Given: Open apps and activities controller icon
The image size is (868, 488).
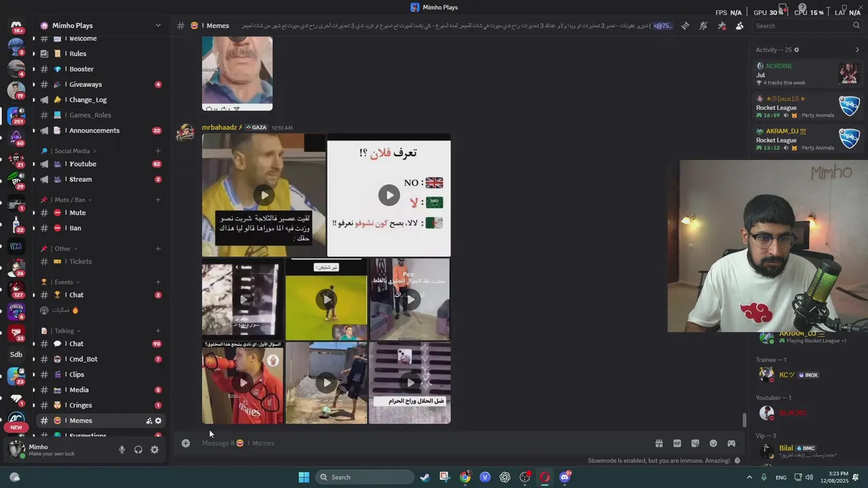Looking at the screenshot, I should [731, 443].
